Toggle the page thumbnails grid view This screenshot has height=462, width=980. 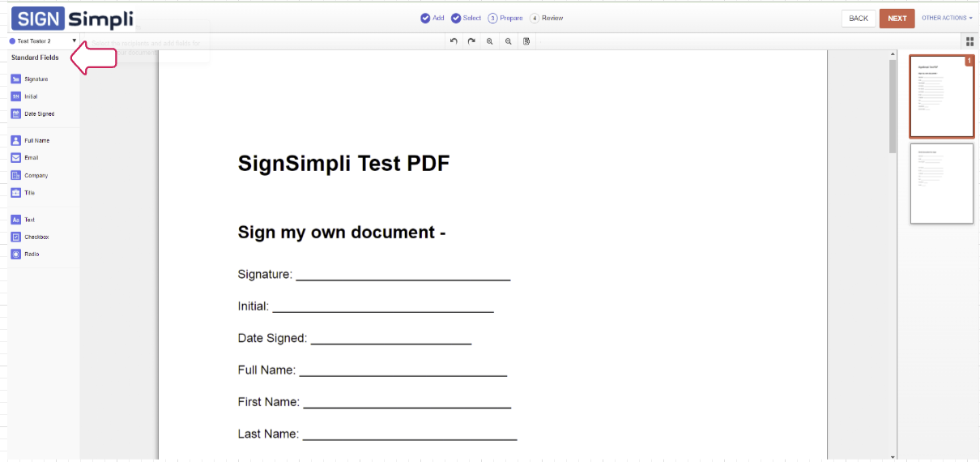[x=969, y=41]
